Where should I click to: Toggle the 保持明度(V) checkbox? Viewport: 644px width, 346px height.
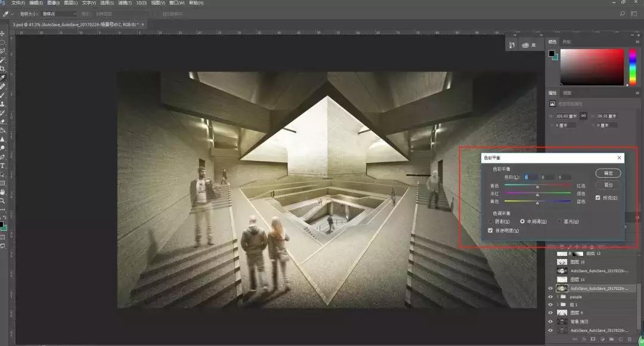point(490,230)
